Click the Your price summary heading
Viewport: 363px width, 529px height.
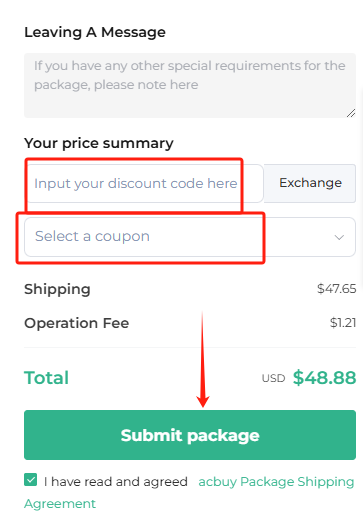coord(99,144)
